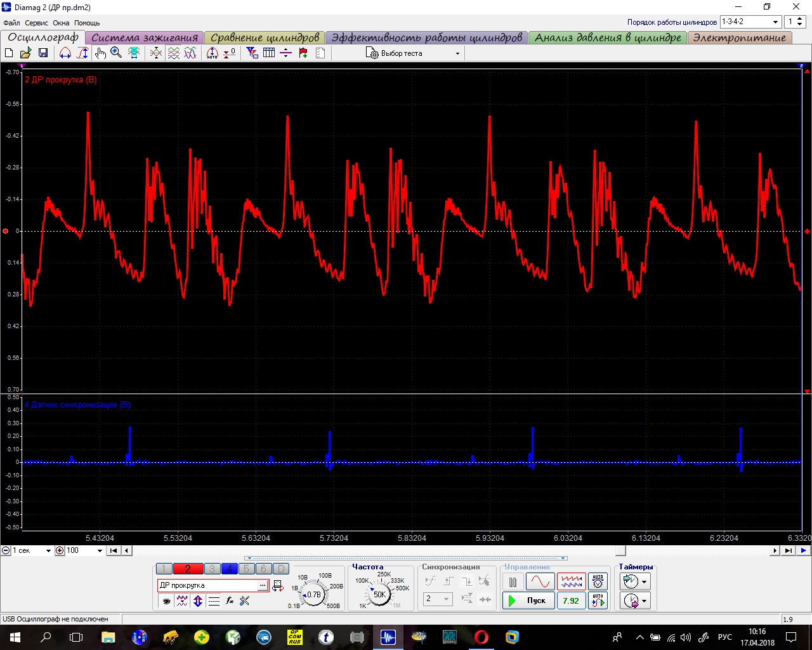Click the AUTO scale icon in toolbar
Viewport: 812px width, 650px height.
pyautogui.click(x=213, y=53)
